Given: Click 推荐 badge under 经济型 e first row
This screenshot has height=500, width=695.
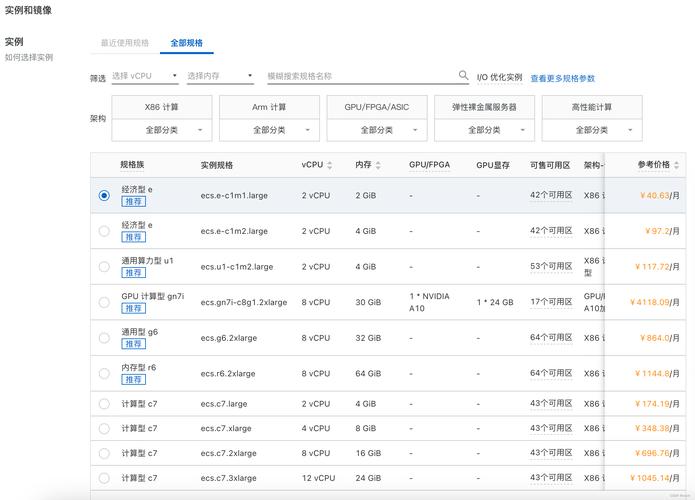Looking at the screenshot, I should [x=133, y=201].
